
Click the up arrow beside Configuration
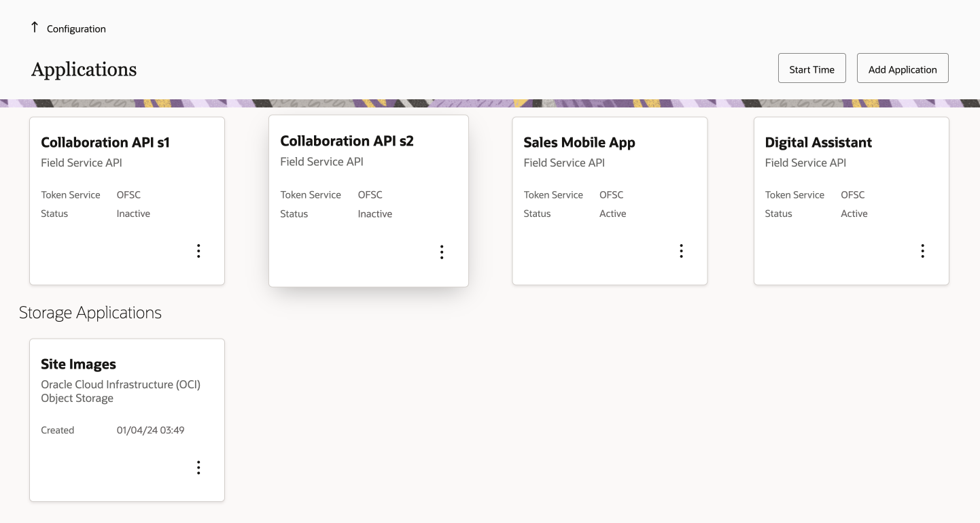click(35, 28)
